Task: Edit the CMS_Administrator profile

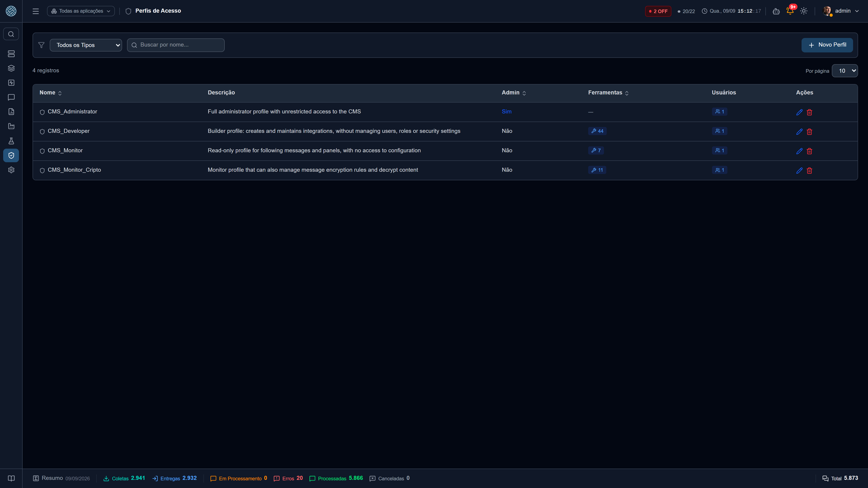Action: [x=799, y=112]
